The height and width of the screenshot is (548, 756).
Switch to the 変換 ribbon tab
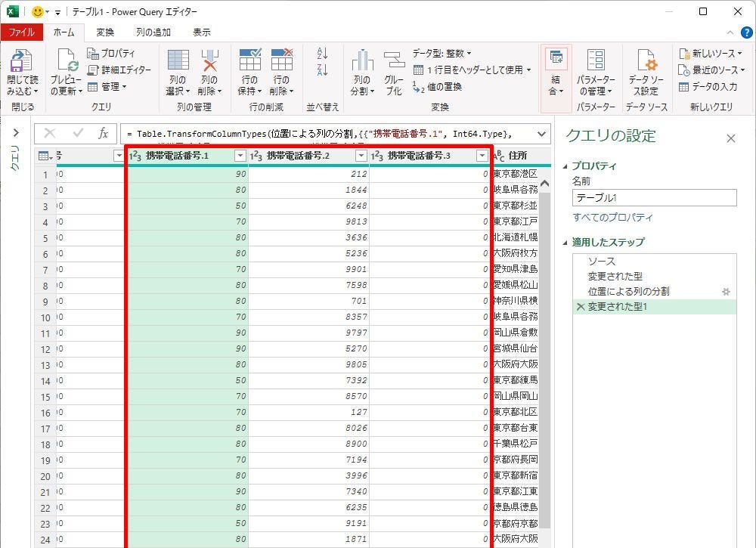(x=105, y=33)
